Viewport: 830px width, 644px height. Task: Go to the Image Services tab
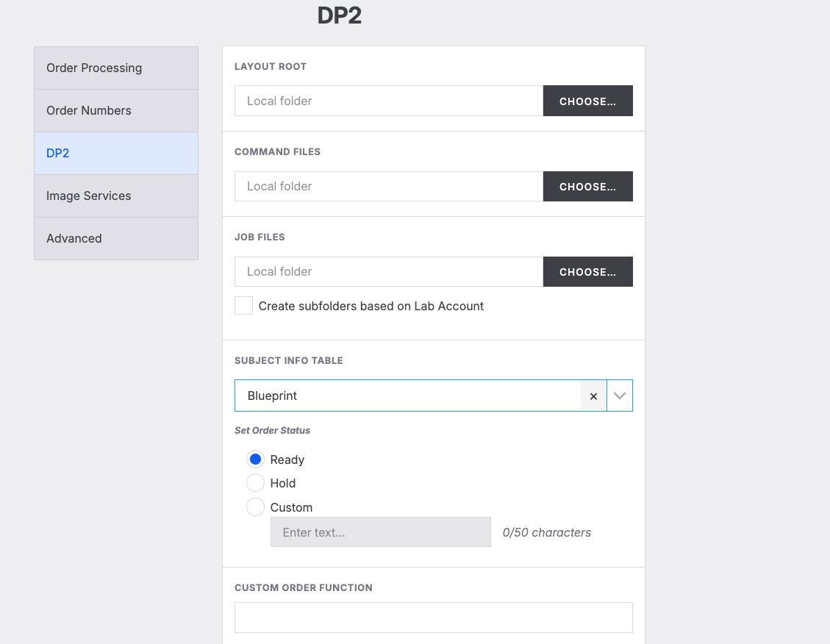(116, 196)
